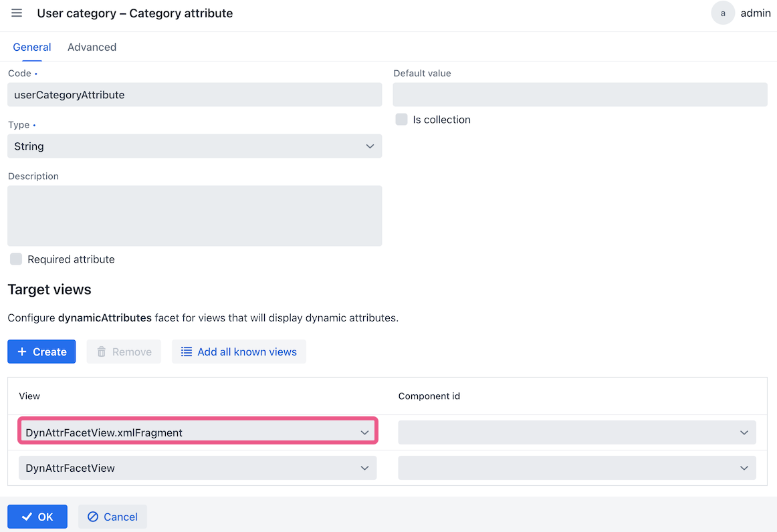Screen dimensions: 777x532
Task: Open the DynAttrFacetView.xmlFragment view dropdown
Action: (197, 432)
